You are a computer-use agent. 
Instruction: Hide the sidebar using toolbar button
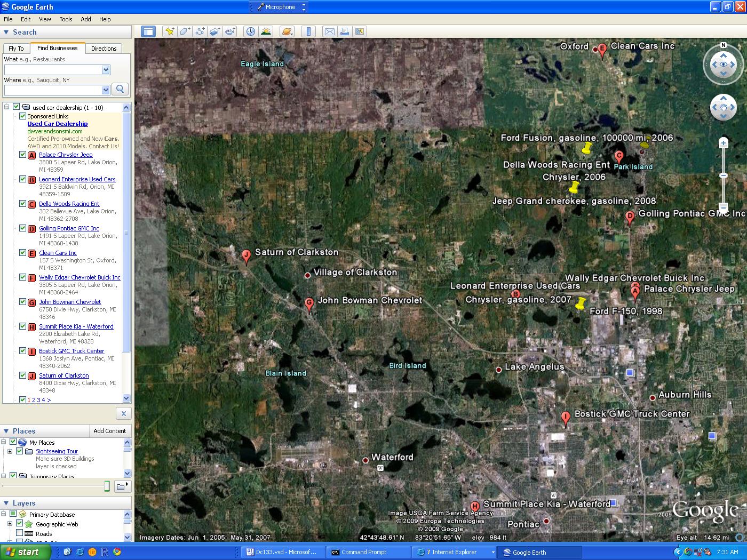click(148, 31)
